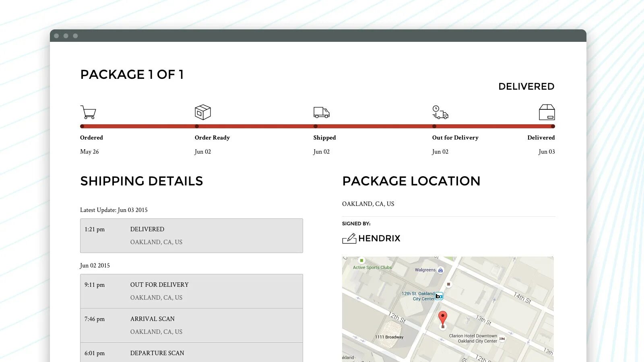Click the May 26 ordered date
Screen dimensions: 644x362
(x=89, y=152)
